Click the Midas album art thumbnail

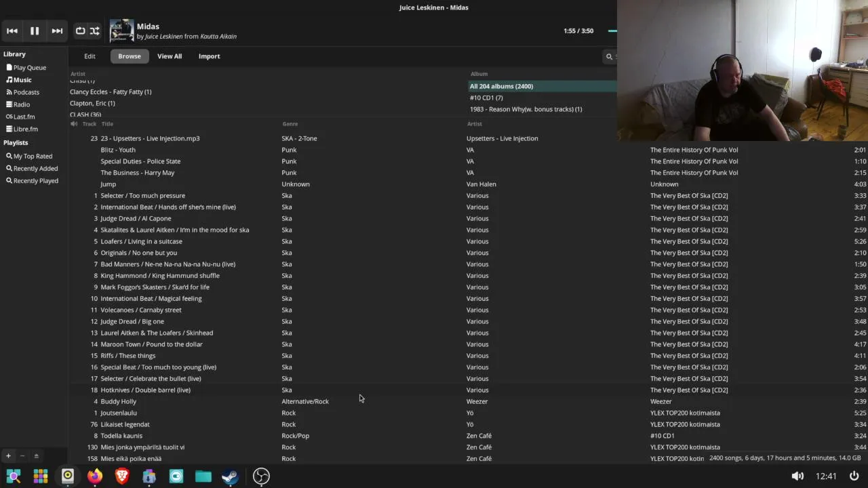(x=122, y=30)
